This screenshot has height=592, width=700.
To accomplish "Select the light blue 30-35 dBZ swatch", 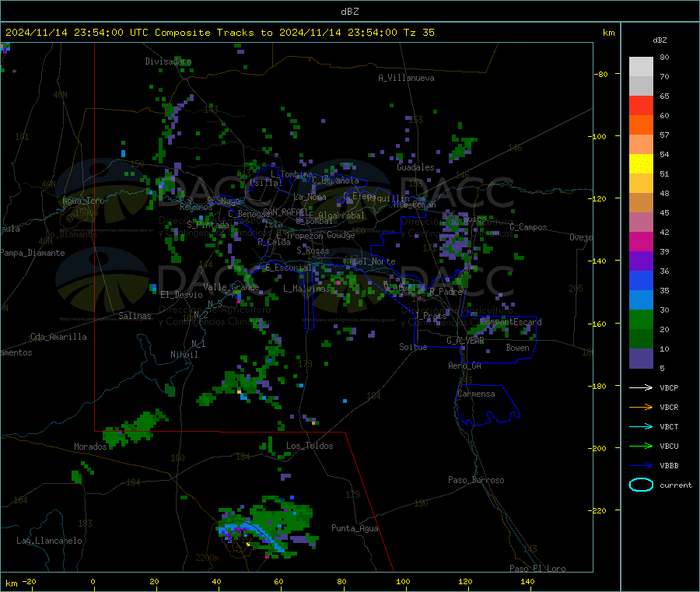I will (x=641, y=300).
